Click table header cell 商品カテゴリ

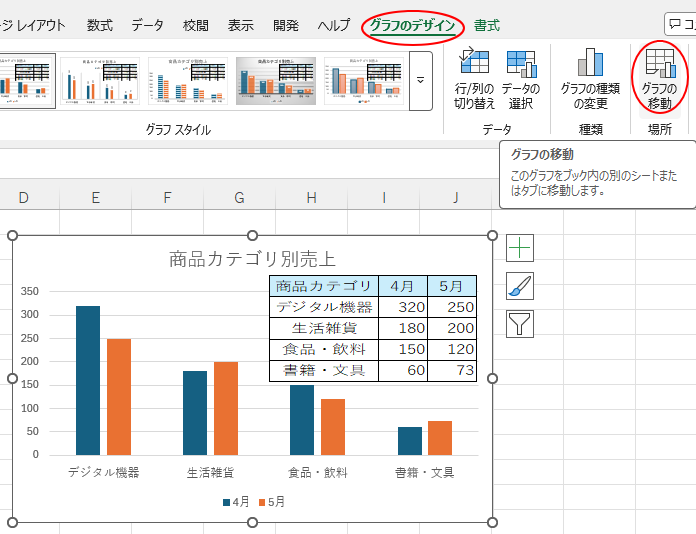[324, 286]
